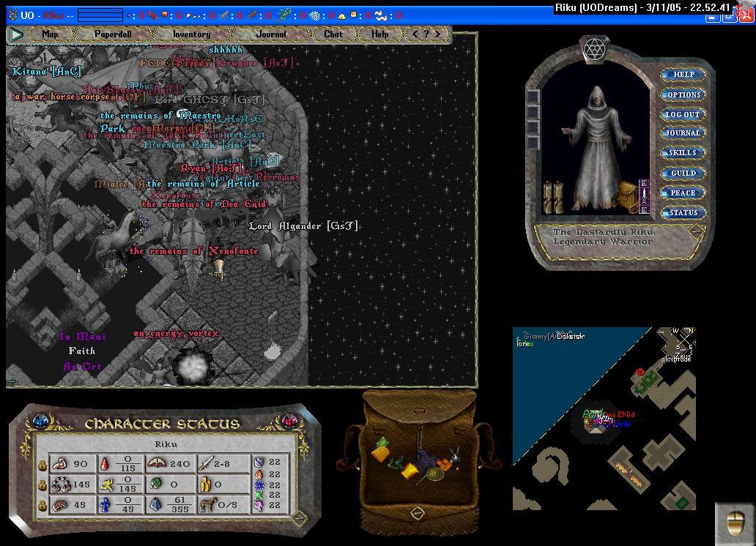The width and height of the screenshot is (756, 546).
Task: Click the 'alcibiade' label on the radar map
Action: coord(676,359)
